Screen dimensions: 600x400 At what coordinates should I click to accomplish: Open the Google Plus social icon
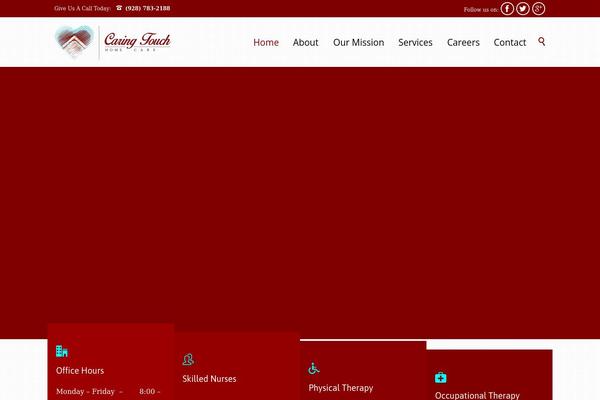pos(538,8)
